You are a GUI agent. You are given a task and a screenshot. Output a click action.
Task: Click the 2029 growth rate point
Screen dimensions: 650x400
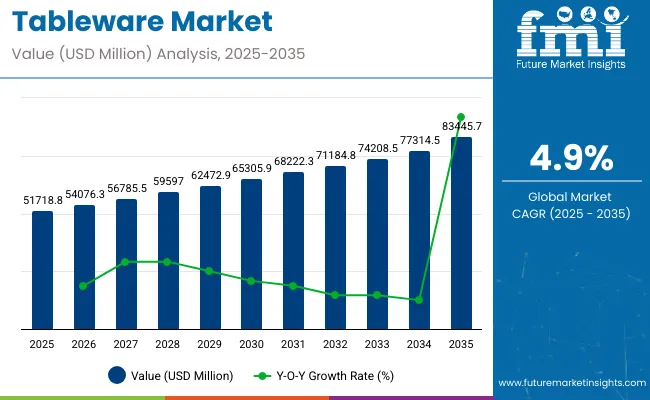[x=209, y=271]
